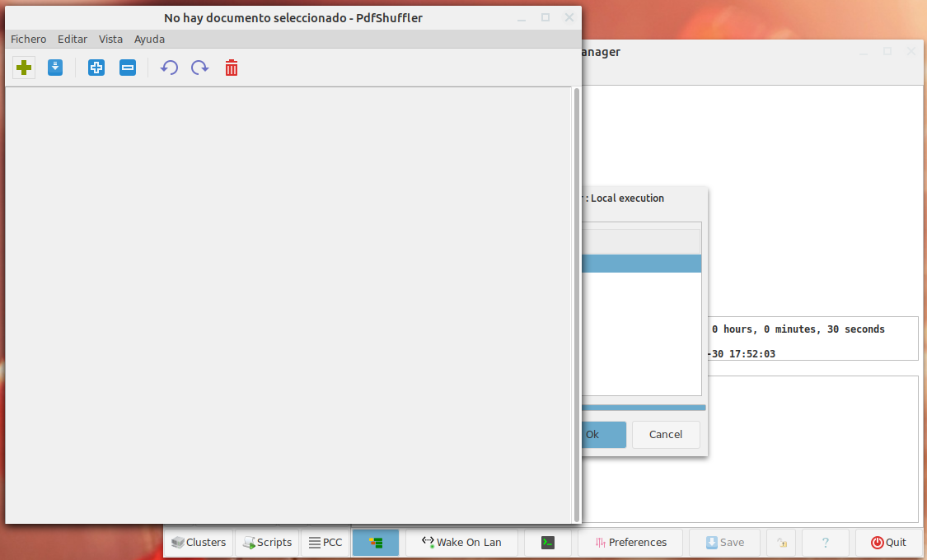The image size is (927, 560).
Task: Click the dialog's blue progress bar
Action: [x=644, y=408]
